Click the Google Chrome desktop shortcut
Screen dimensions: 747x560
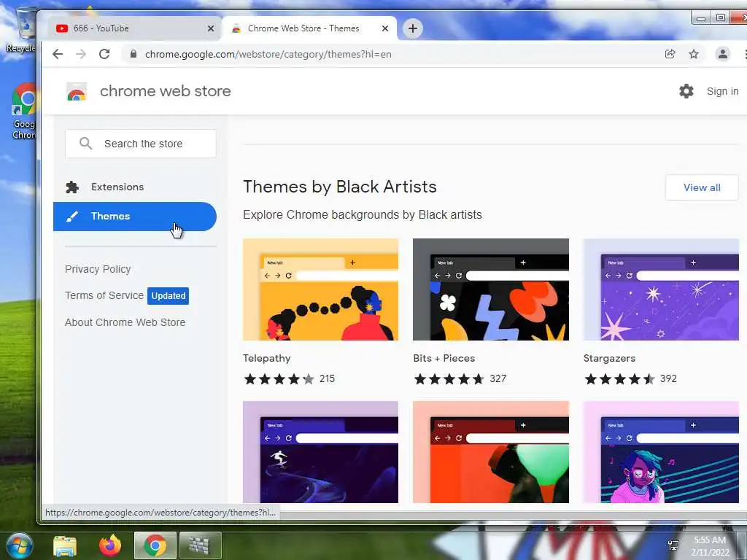tap(23, 112)
